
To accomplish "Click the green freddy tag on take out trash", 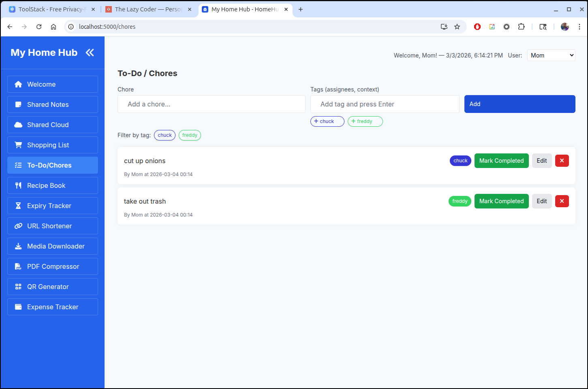I will coord(460,201).
